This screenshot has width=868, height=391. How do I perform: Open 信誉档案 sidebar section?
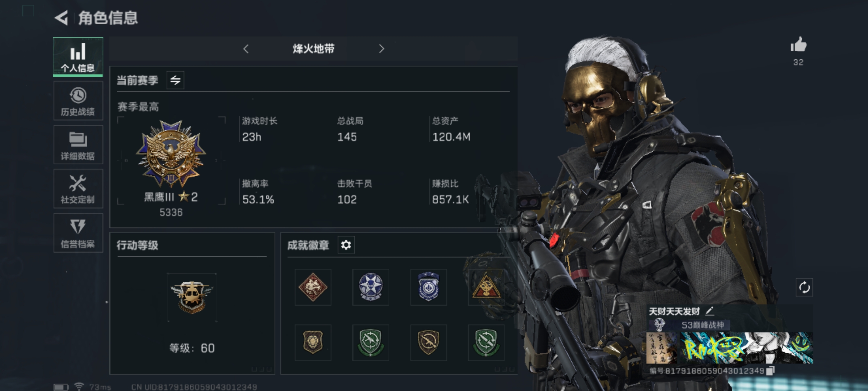(x=78, y=233)
